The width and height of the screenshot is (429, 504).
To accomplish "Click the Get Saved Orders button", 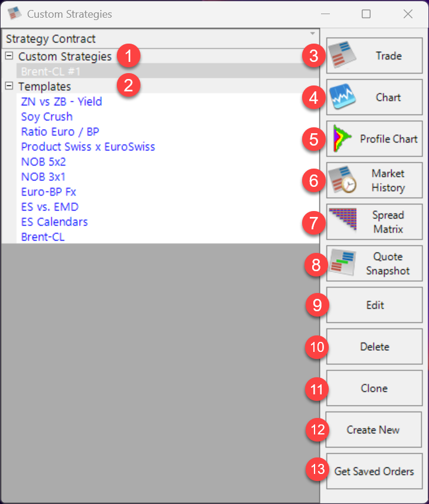I will (x=374, y=471).
